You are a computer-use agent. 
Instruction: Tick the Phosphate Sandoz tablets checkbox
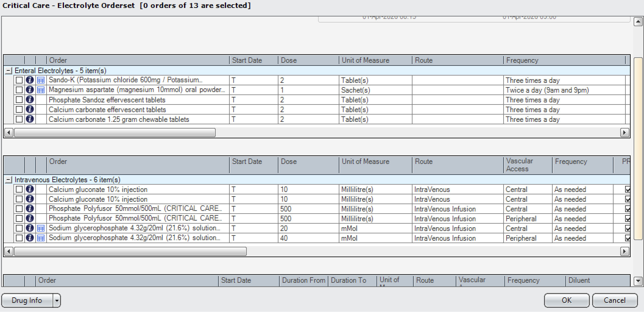click(19, 100)
